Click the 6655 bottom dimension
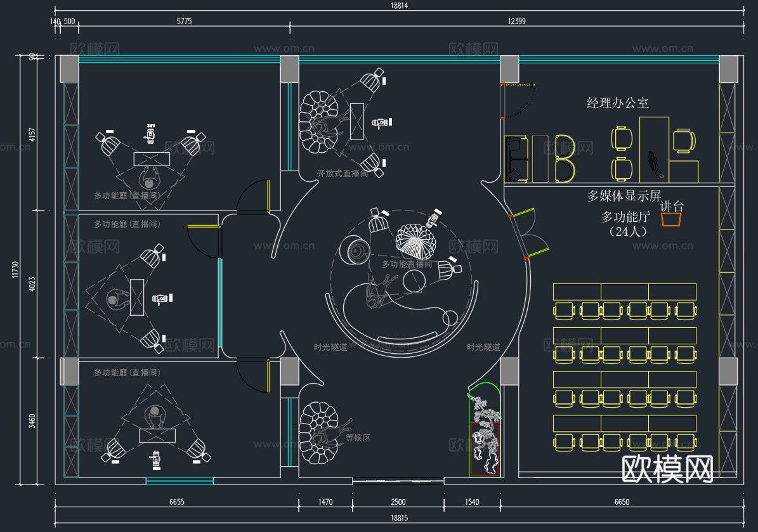This screenshot has width=758, height=532. click(x=176, y=502)
